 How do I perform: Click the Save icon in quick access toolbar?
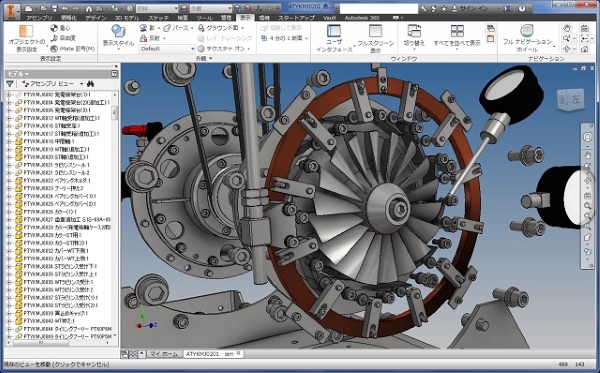[x=54, y=8]
